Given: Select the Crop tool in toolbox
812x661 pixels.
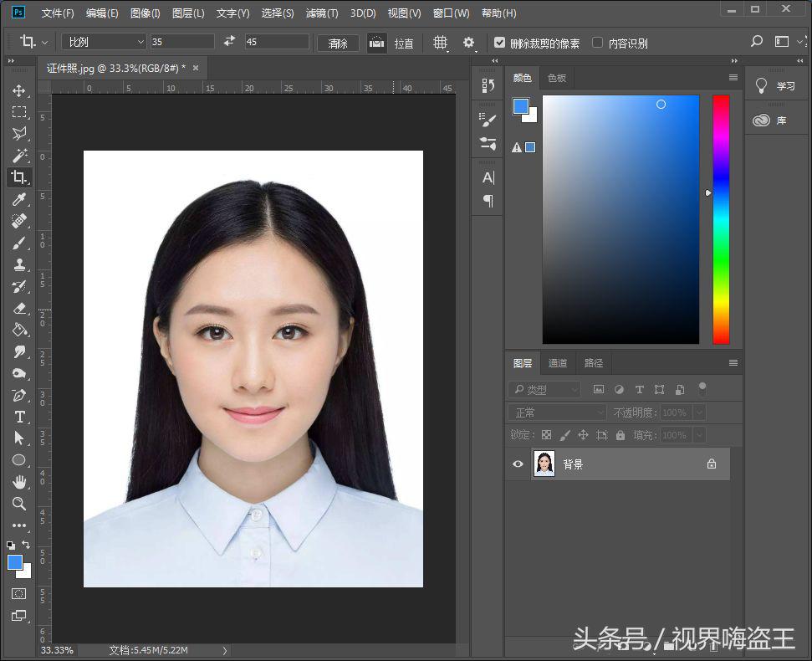Looking at the screenshot, I should tap(19, 177).
